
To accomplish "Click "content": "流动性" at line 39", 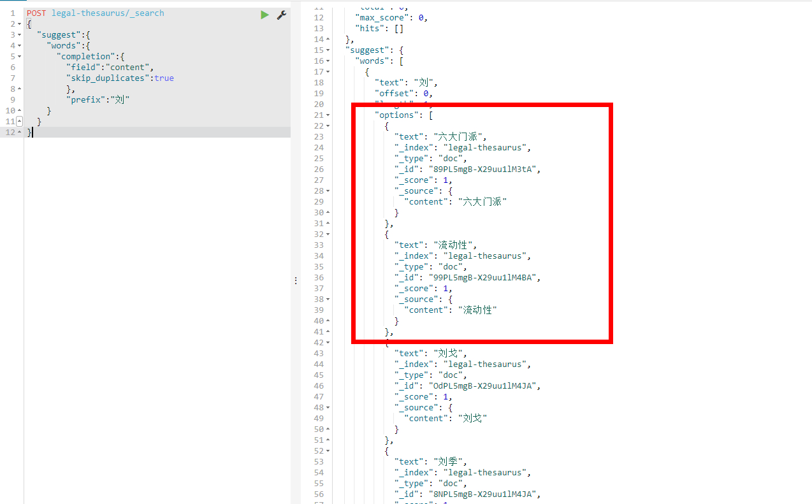I will click(451, 310).
